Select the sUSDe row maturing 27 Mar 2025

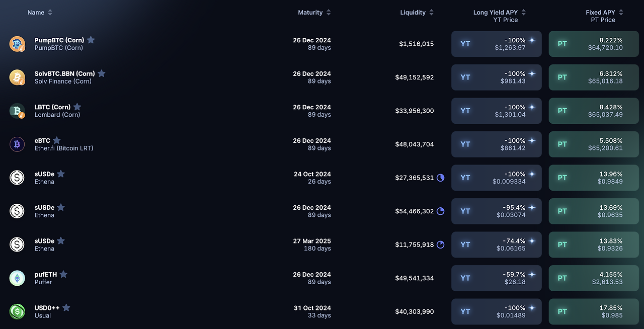pos(322,244)
